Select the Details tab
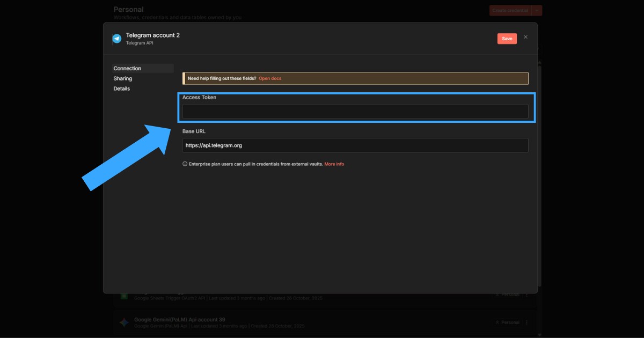Image resolution: width=644 pixels, height=338 pixels. 122,89
